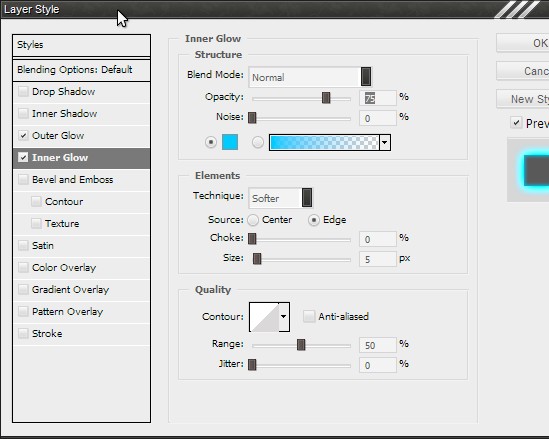The image size is (549, 439).
Task: Select Blending Options: Default
Action: pyautogui.click(x=81, y=70)
